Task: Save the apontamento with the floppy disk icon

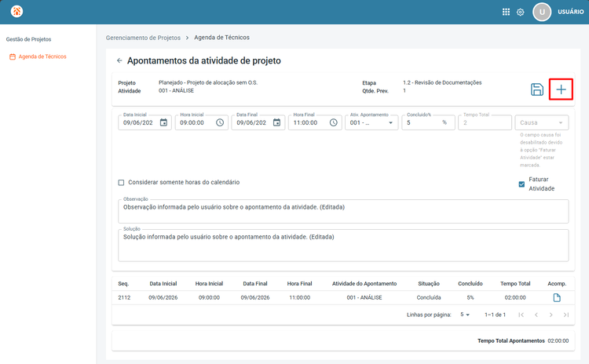Action: pos(537,89)
